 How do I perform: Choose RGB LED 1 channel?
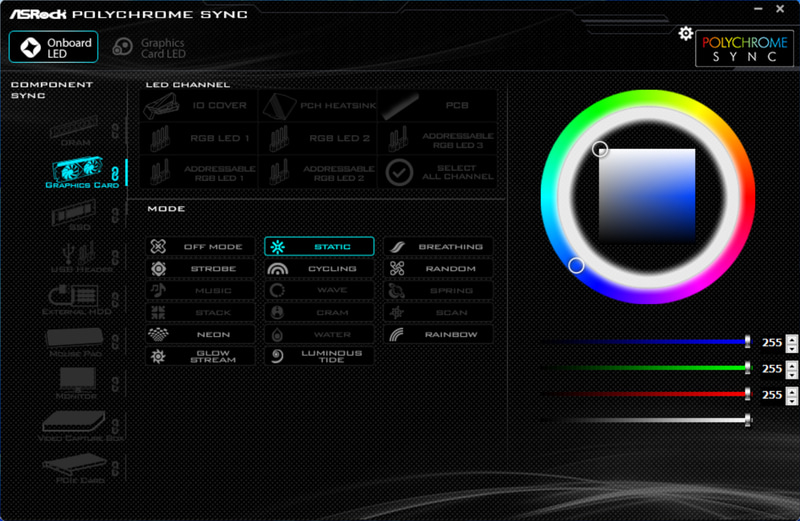[198, 139]
